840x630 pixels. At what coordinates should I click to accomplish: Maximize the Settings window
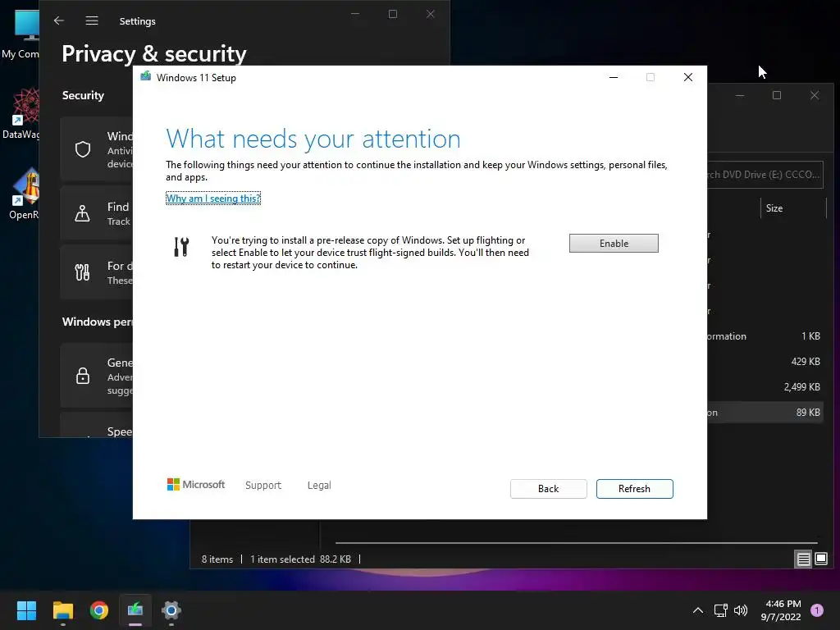[x=393, y=14]
